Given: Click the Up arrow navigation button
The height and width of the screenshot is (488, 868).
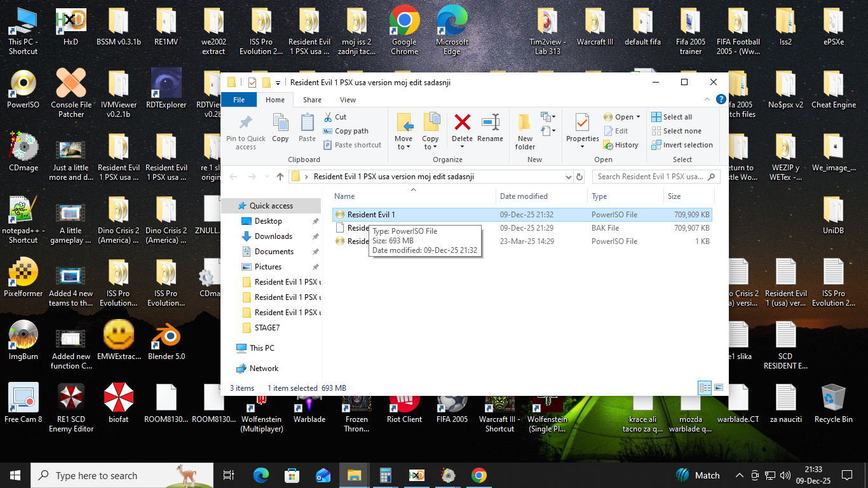Looking at the screenshot, I should [x=280, y=177].
